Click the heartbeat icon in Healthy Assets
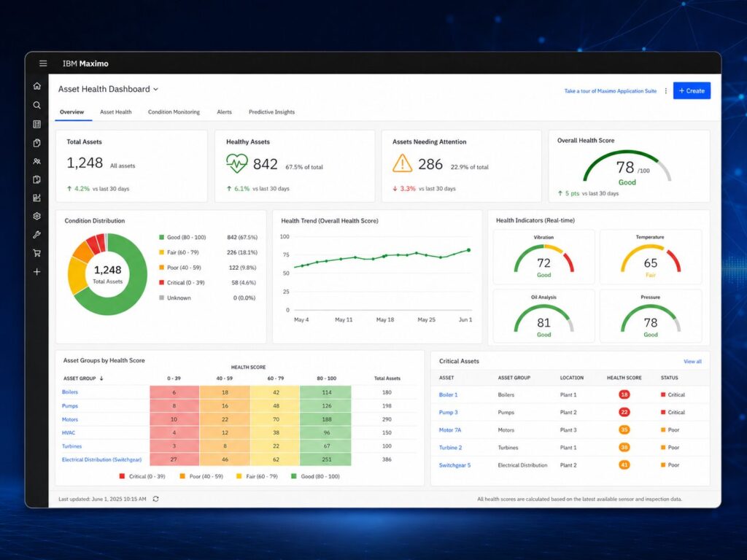Screen dimensions: 747x560 click(237, 163)
